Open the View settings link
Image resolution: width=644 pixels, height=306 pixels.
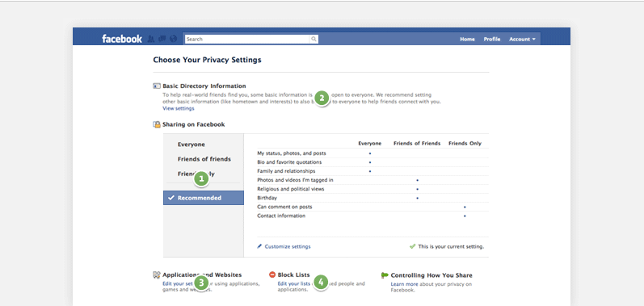point(179,109)
